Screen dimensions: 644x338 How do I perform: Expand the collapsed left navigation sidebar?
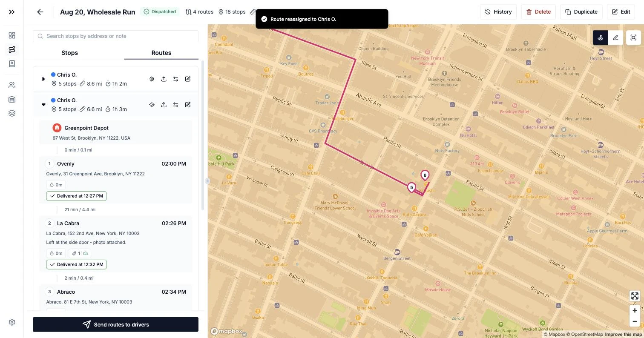point(12,12)
